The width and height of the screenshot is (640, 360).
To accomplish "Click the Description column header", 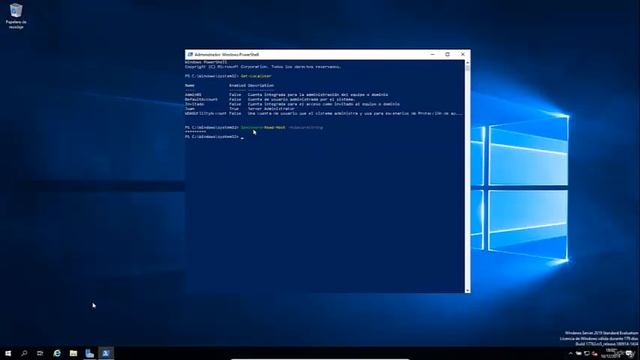I will tap(261, 85).
